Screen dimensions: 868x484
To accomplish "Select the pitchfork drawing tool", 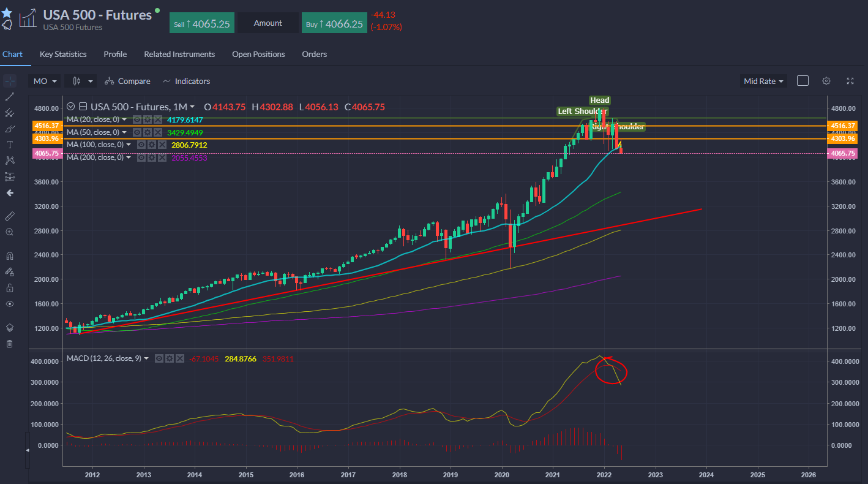I will pos(9,113).
